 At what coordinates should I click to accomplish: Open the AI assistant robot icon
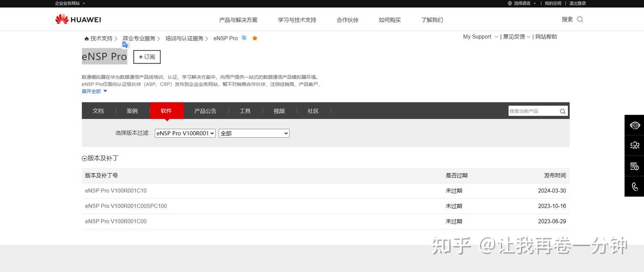634,125
